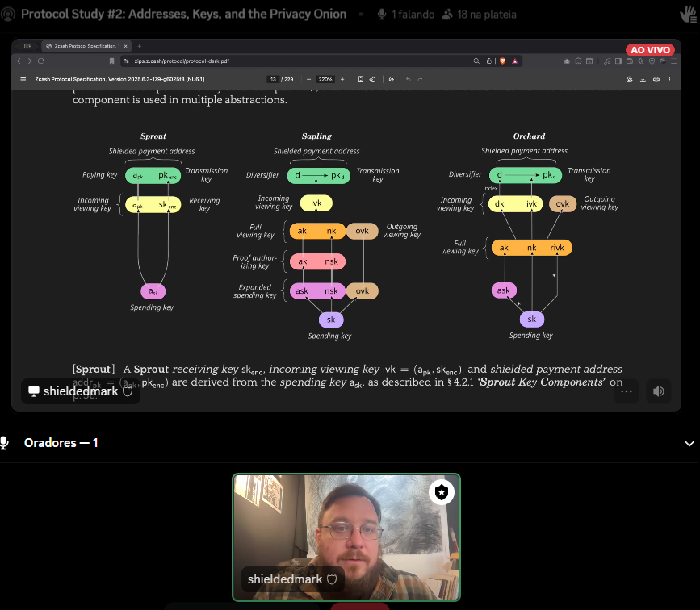Click the Sapling heading in the diagram
Viewport: 700px width, 610px height.
pyautogui.click(x=316, y=136)
